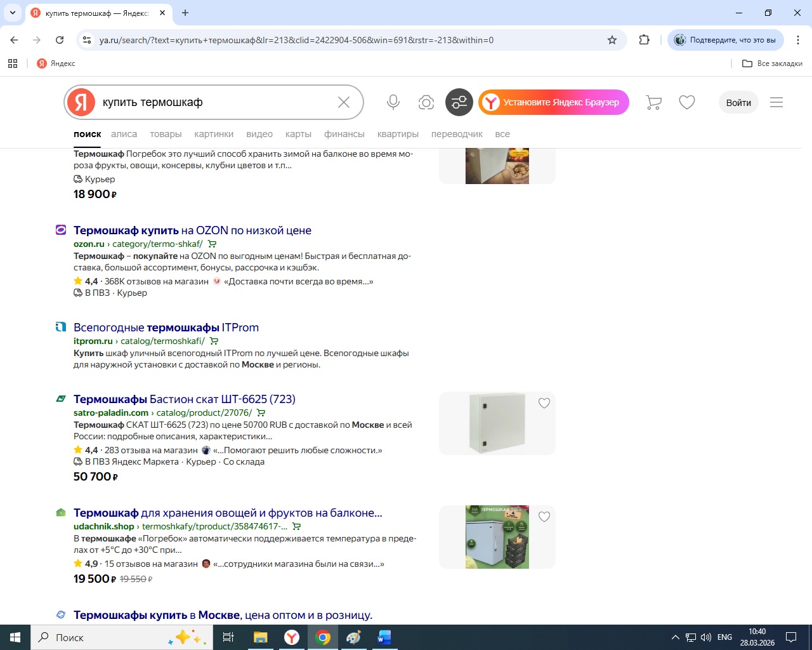This screenshot has width=812, height=650.
Task: Switch to финансы tab
Action: point(344,134)
